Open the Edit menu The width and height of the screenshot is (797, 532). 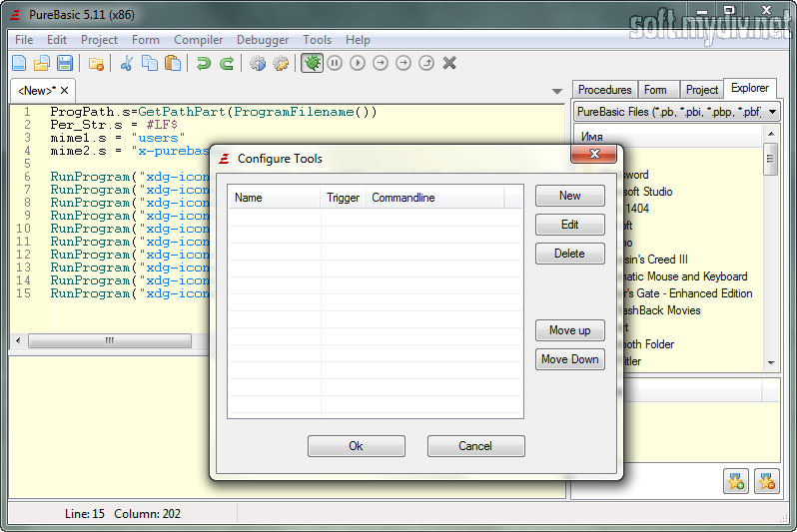[57, 40]
